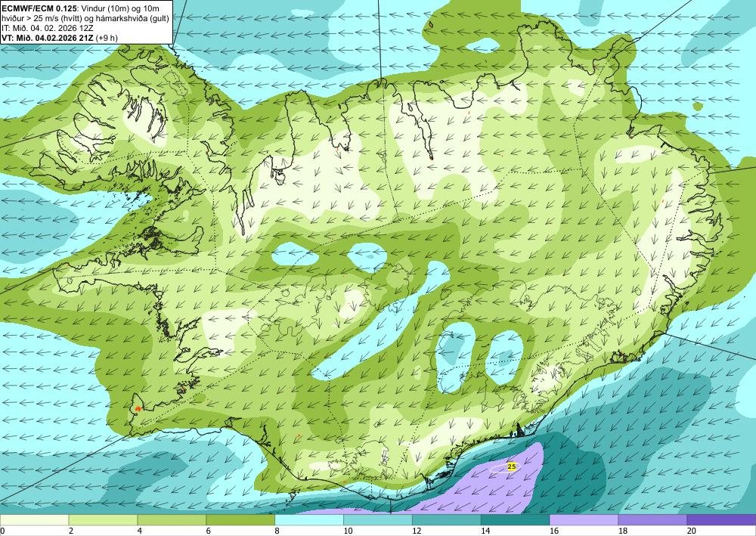Click the 4–6 m/s legend color

tap(172, 519)
